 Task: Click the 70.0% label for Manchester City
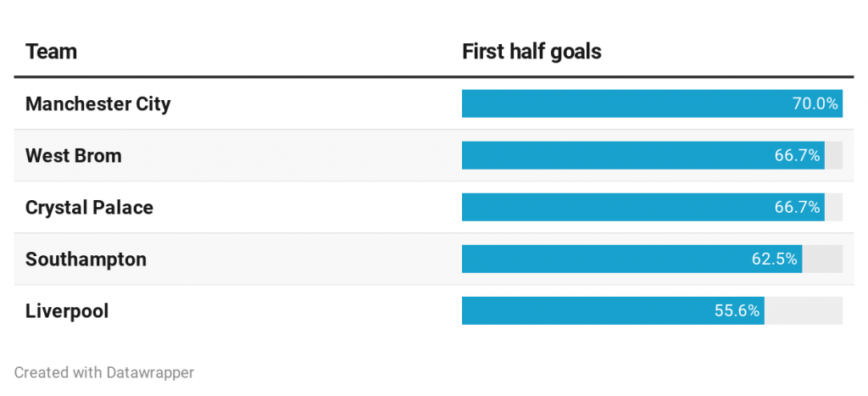(x=815, y=104)
